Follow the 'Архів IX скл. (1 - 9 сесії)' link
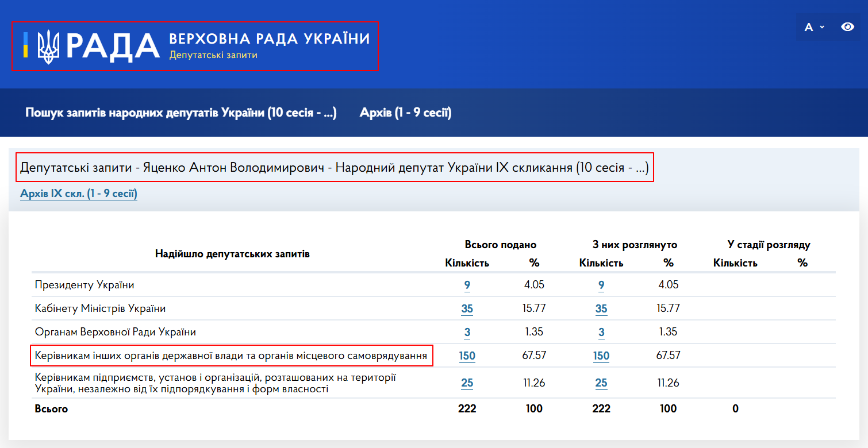This screenshot has height=448, width=868. [79, 194]
